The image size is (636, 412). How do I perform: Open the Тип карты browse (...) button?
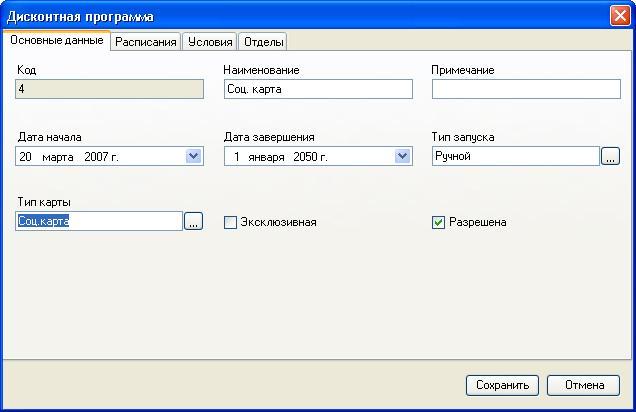point(194,222)
